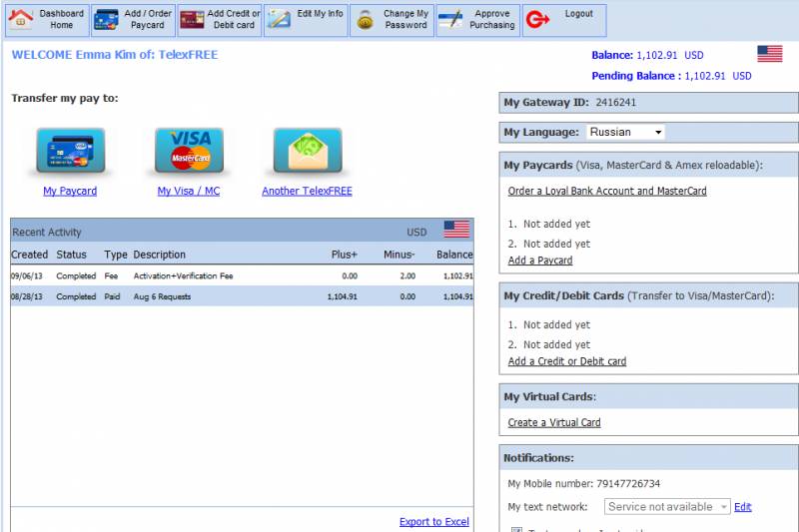The height and width of the screenshot is (532, 799).
Task: Click the Create a Virtual Card link
Action: coord(554,422)
